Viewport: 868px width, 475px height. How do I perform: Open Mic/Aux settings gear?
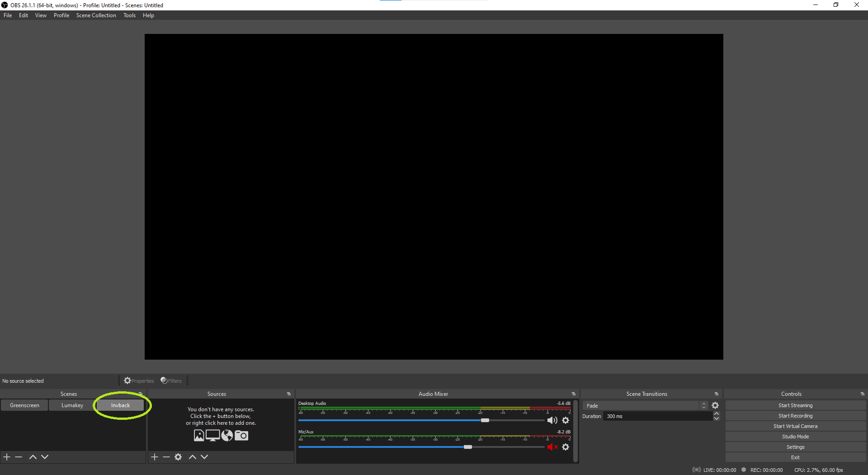566,447
